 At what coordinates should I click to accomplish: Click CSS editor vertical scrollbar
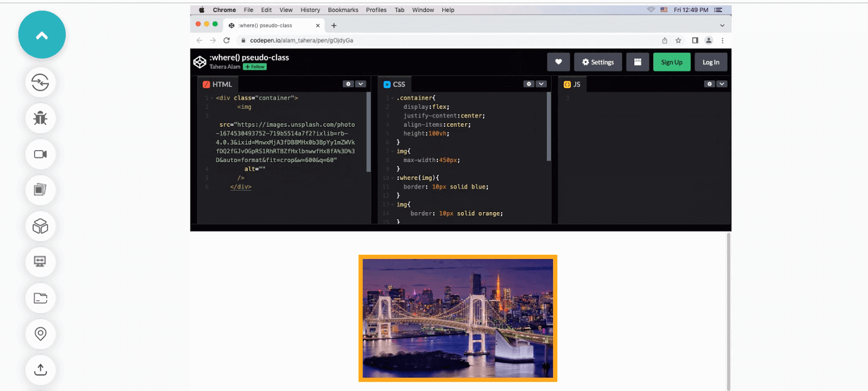pyautogui.click(x=549, y=126)
